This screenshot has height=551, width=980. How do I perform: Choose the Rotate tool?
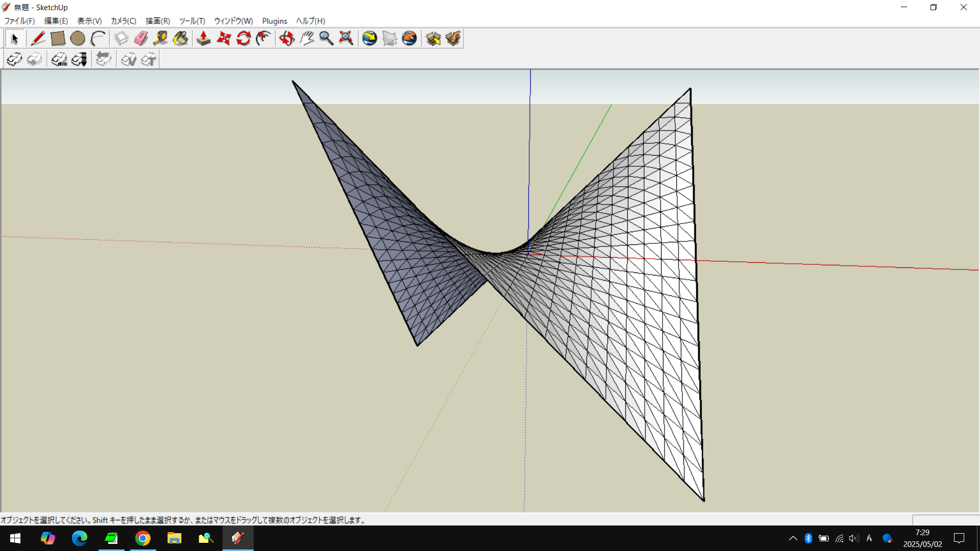click(243, 39)
